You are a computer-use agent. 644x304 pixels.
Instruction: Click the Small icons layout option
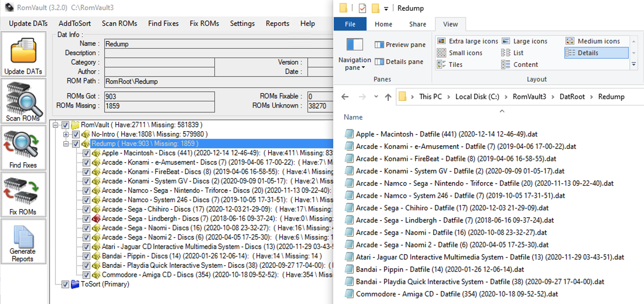coord(460,53)
